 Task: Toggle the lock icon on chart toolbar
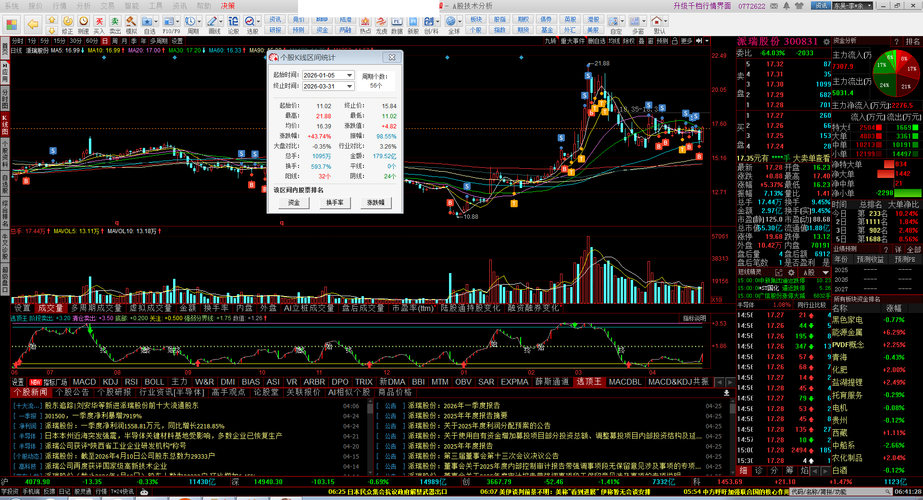tap(674, 41)
